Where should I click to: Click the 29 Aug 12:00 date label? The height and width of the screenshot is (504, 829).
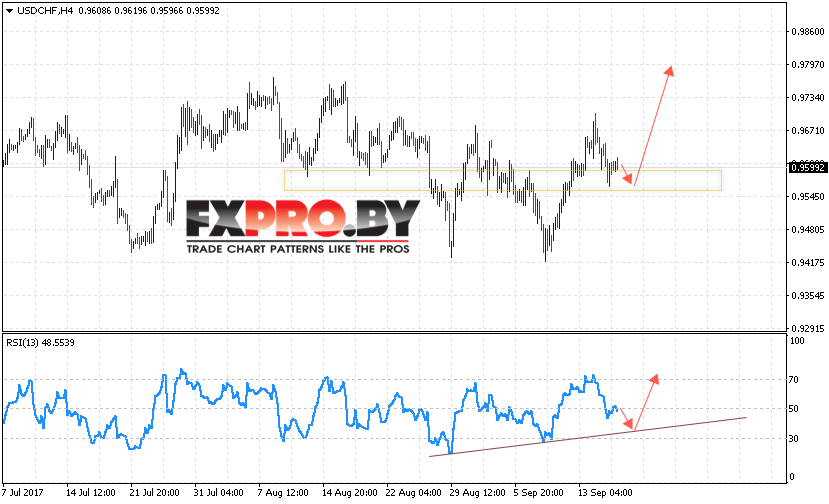(x=477, y=493)
